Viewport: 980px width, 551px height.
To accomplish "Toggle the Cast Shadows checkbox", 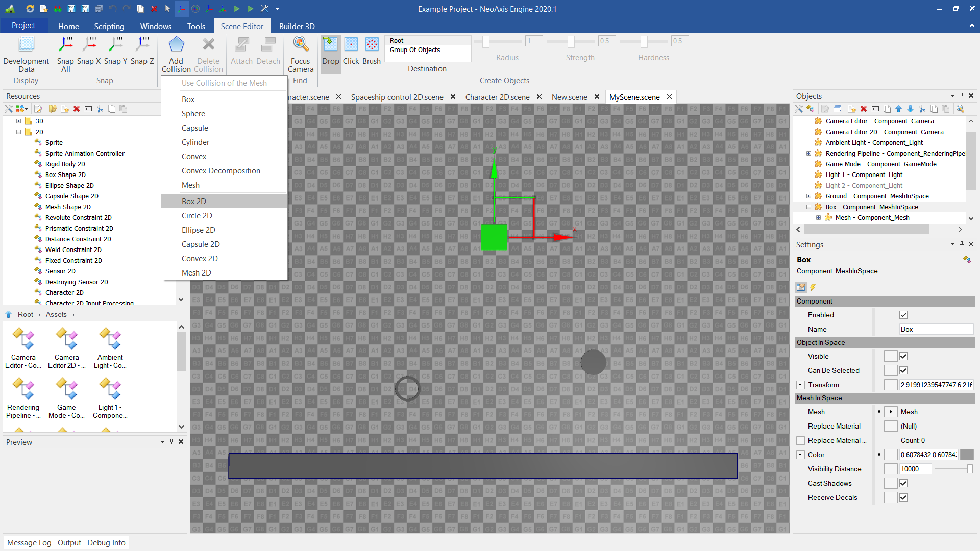I will point(903,483).
